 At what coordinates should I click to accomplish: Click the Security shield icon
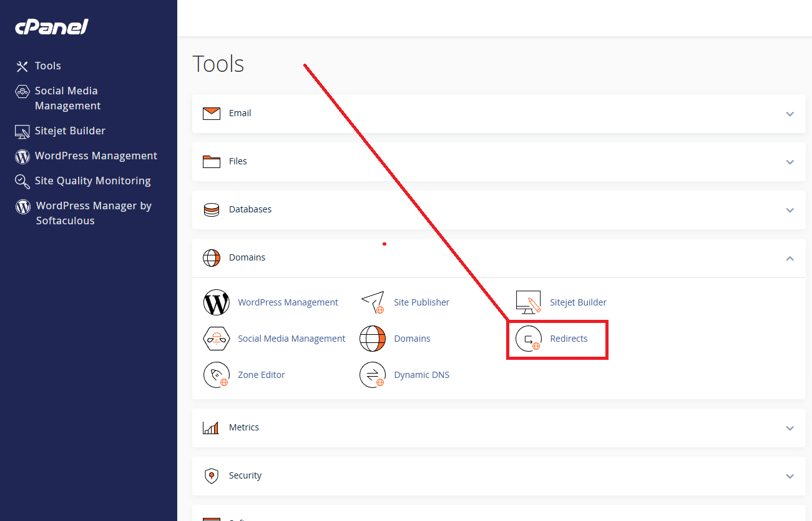212,476
